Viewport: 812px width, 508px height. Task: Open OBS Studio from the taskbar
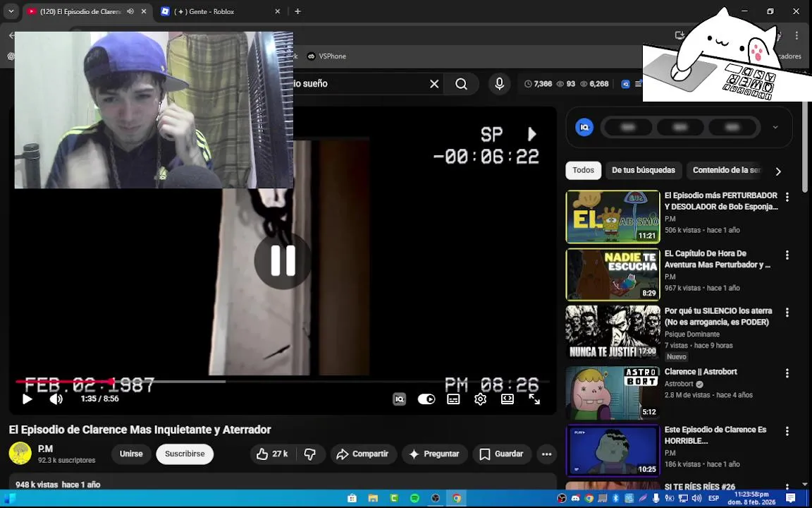[x=436, y=499]
